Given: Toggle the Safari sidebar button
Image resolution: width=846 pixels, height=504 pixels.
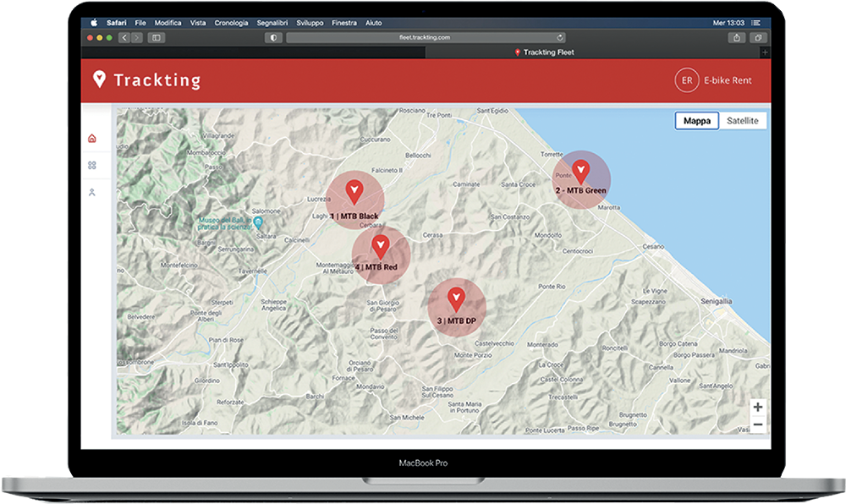Looking at the screenshot, I should pyautogui.click(x=157, y=38).
